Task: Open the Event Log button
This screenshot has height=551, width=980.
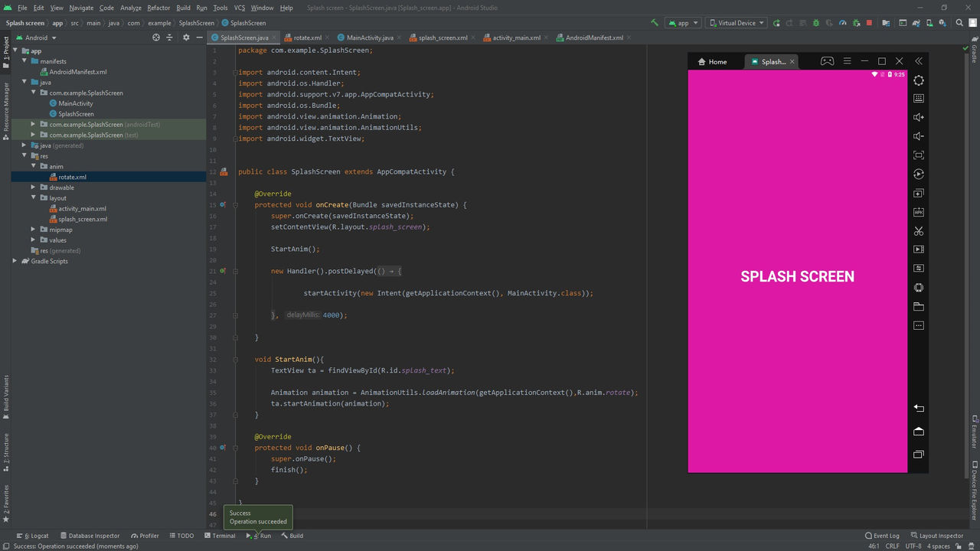Action: tap(882, 536)
